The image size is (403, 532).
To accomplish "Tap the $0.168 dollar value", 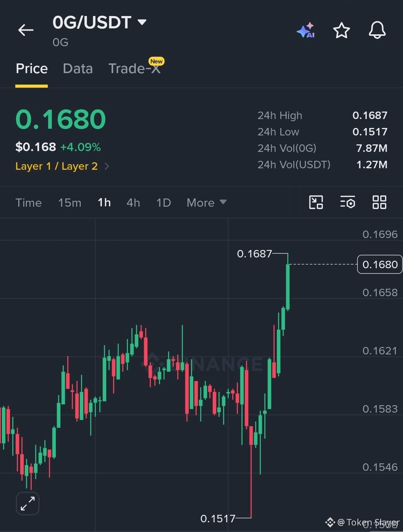I will [35, 147].
